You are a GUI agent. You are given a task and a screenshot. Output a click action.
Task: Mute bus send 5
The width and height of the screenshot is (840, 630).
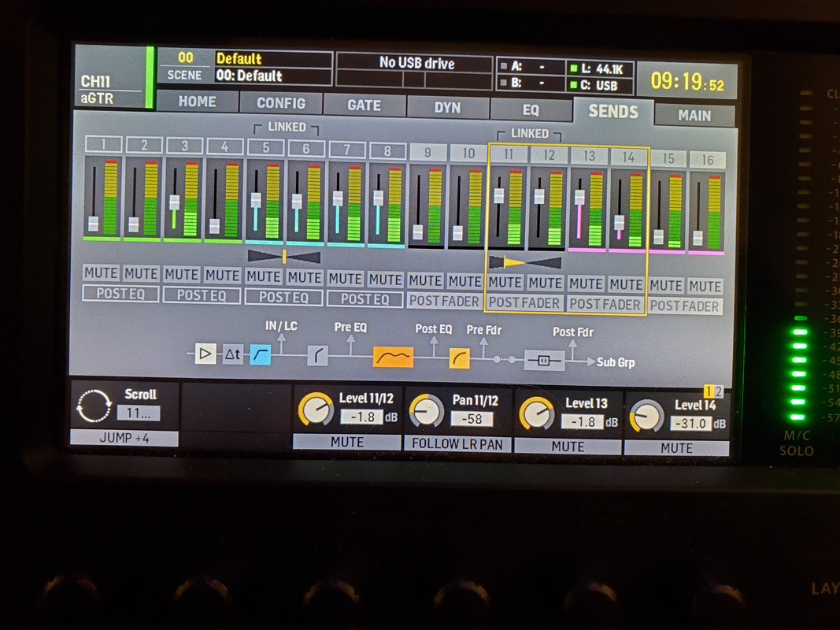[264, 277]
